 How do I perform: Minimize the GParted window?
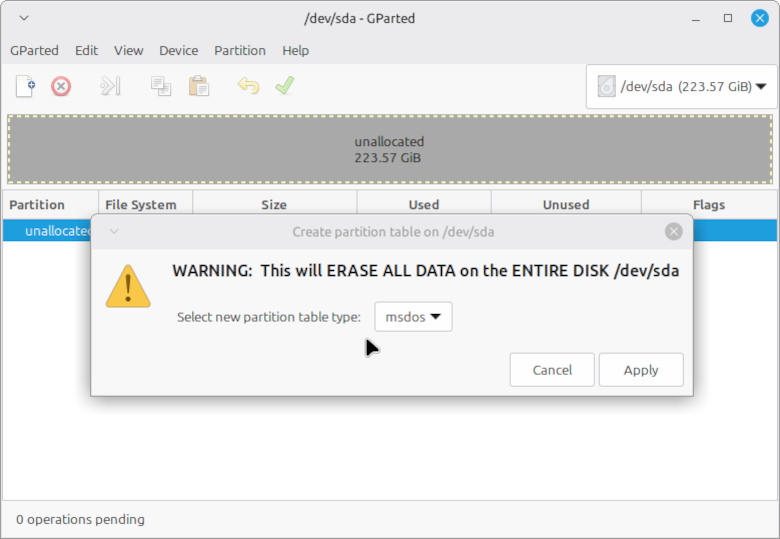pos(696,19)
